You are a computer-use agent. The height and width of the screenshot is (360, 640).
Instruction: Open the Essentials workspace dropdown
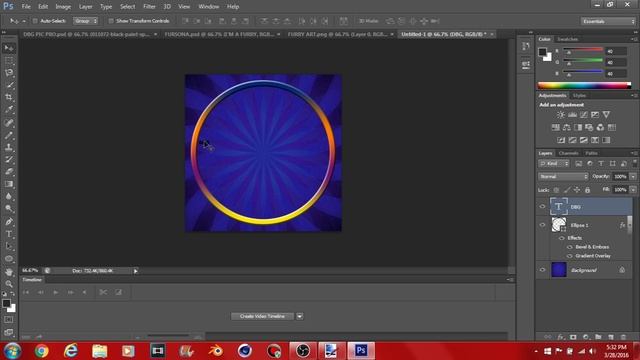(x=608, y=21)
